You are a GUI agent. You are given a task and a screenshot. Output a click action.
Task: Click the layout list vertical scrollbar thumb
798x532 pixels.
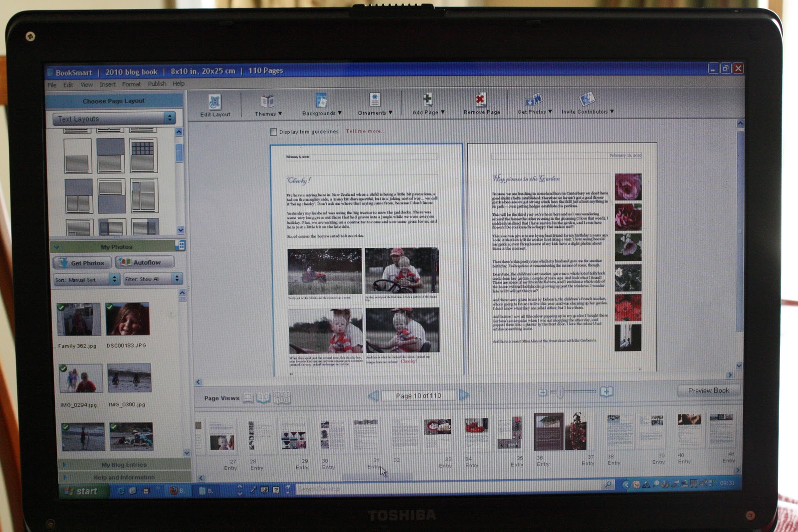[180, 153]
